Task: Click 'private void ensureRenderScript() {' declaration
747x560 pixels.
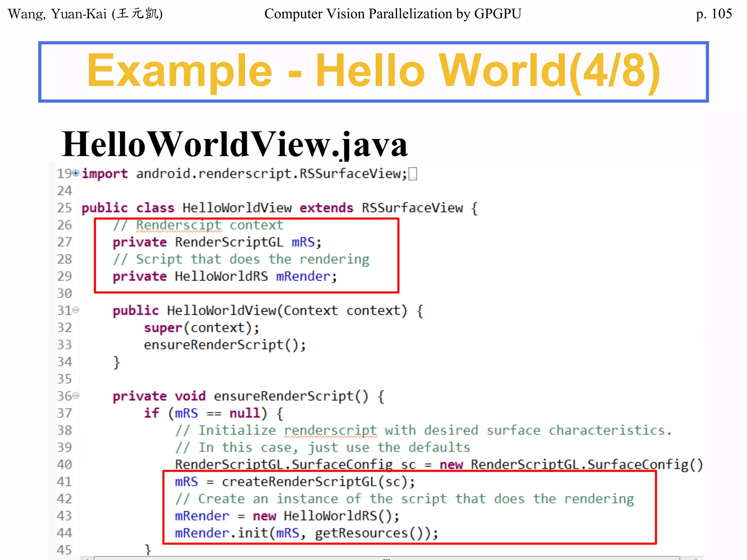Action: pos(248,397)
